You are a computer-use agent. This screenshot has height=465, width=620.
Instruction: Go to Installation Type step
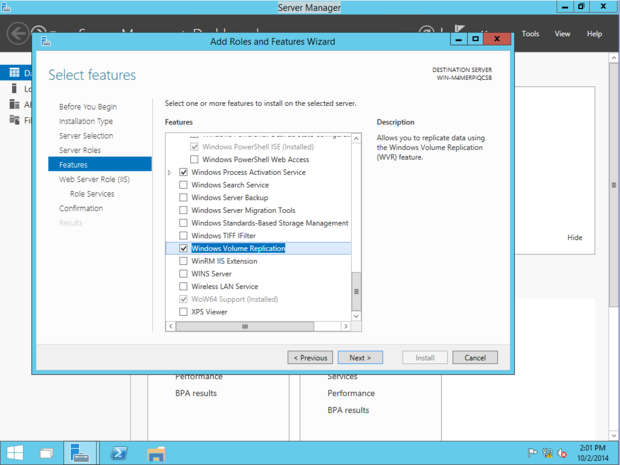click(x=86, y=121)
